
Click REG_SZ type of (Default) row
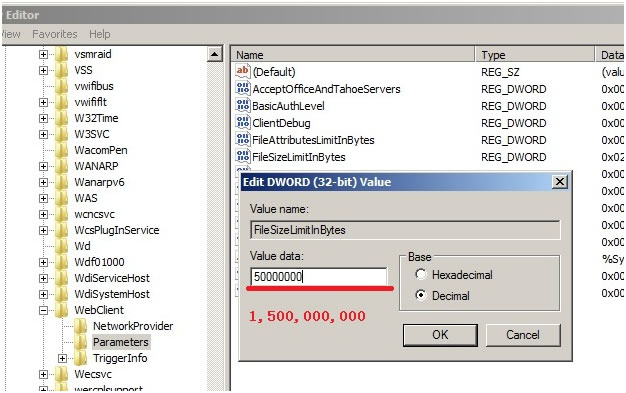500,72
